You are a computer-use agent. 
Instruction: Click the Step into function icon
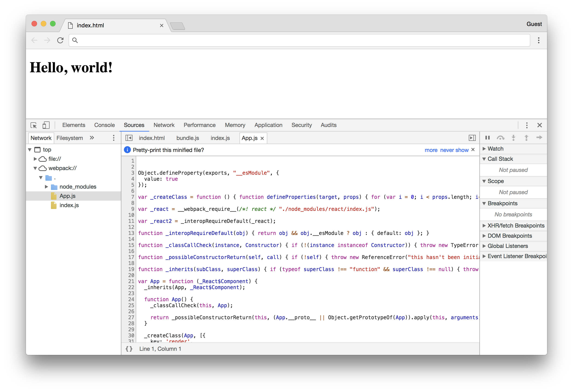513,138
